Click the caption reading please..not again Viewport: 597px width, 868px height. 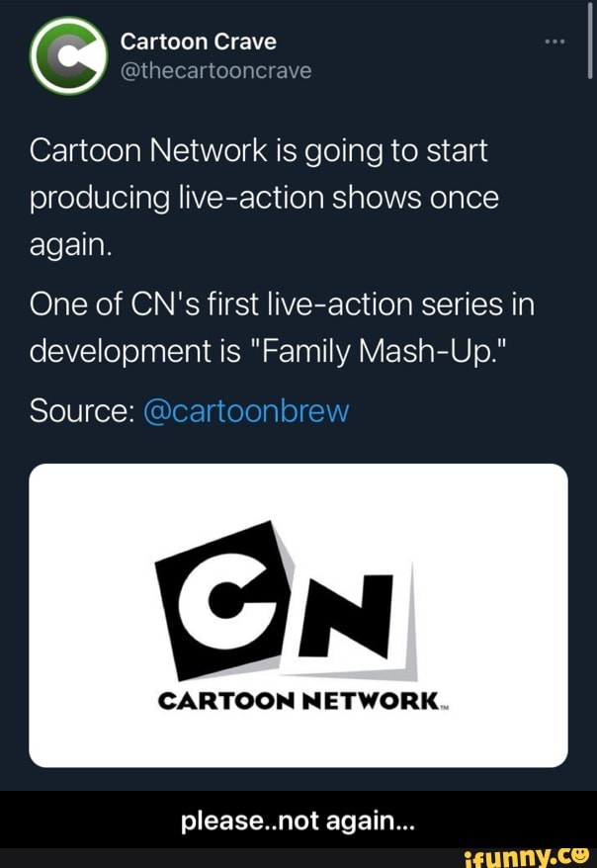point(298,821)
